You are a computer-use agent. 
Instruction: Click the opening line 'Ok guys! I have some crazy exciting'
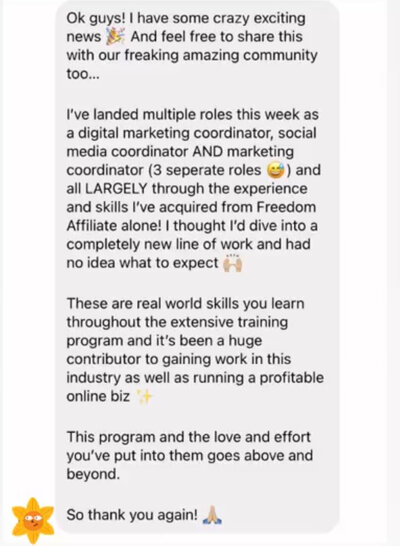[x=186, y=19]
